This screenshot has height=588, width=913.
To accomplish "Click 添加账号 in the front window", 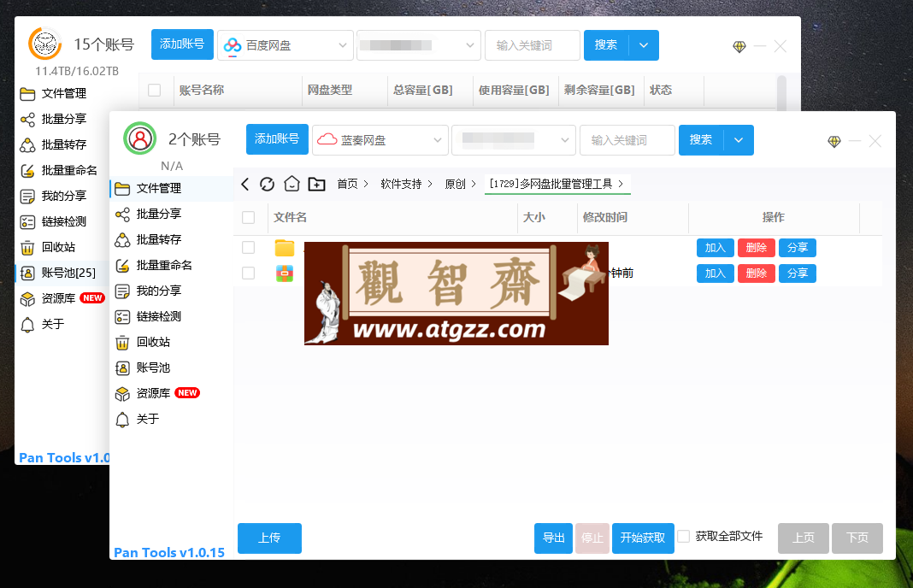I will [x=277, y=139].
